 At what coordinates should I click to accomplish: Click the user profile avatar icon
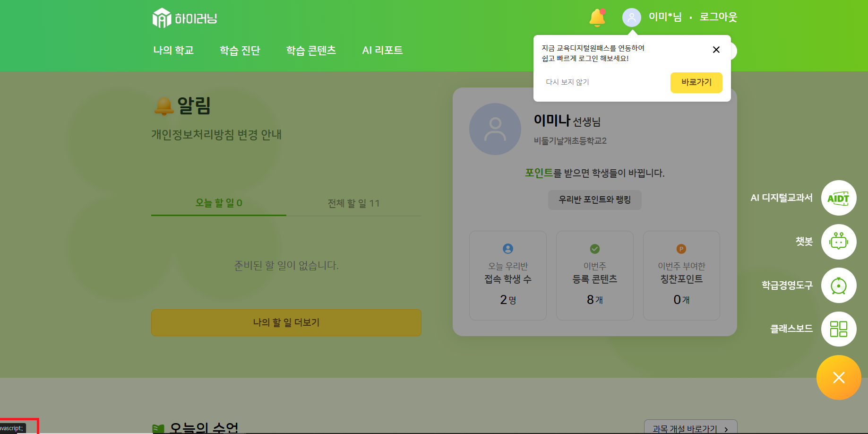click(631, 17)
